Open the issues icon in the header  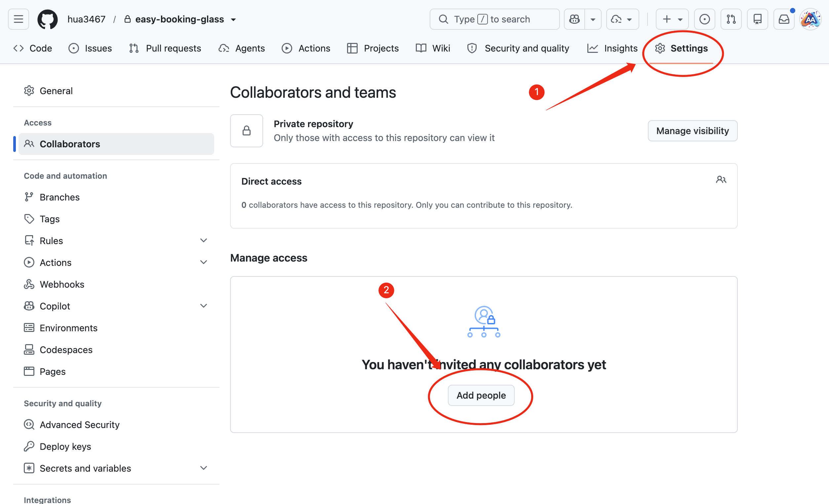(704, 19)
